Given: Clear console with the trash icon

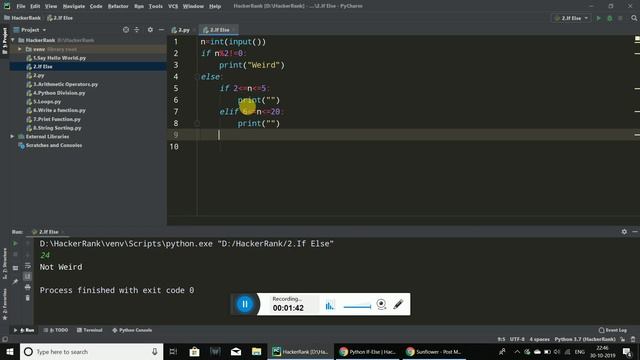Looking at the screenshot, I should click(x=27, y=298).
